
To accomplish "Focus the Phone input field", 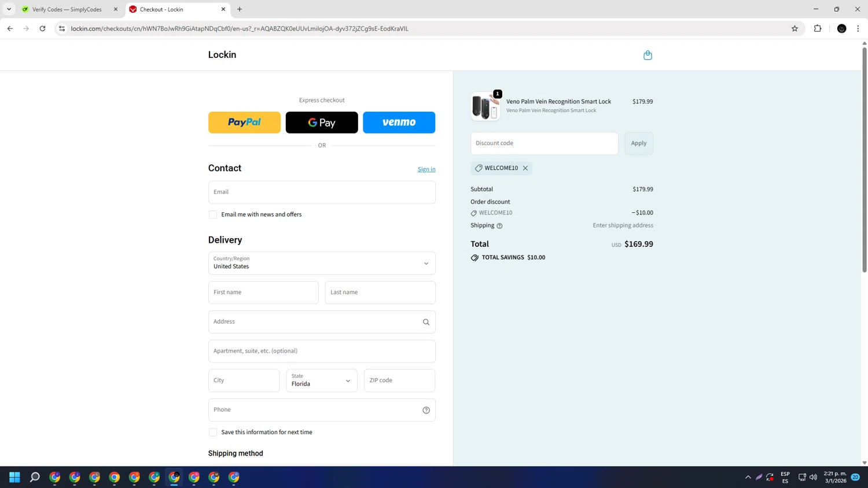I will pos(322,410).
